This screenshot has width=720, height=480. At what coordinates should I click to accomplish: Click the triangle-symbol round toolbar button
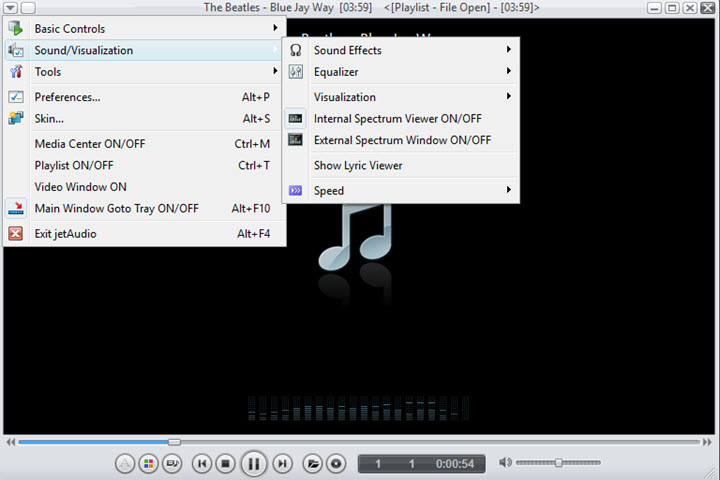point(124,464)
